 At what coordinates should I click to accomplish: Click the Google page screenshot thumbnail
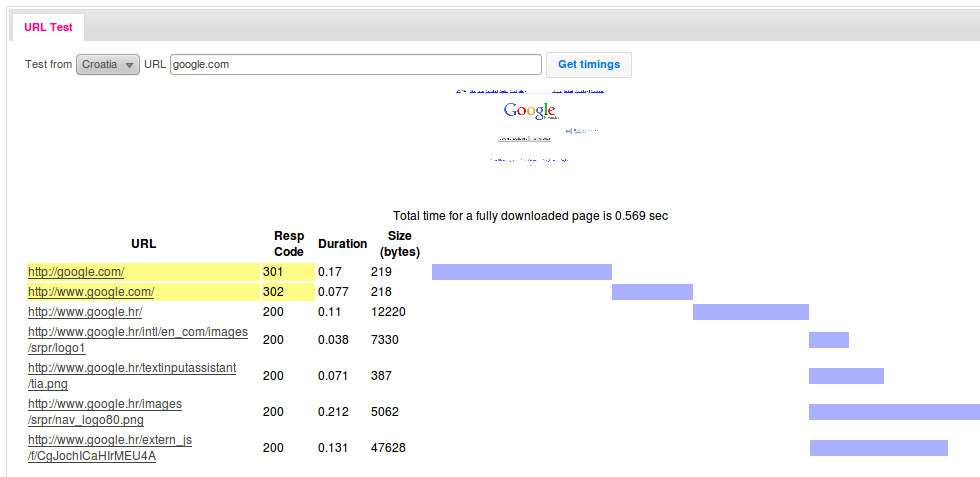coord(530,126)
